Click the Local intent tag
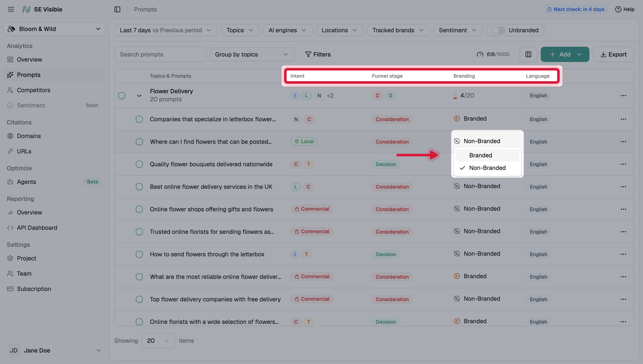 (304, 141)
